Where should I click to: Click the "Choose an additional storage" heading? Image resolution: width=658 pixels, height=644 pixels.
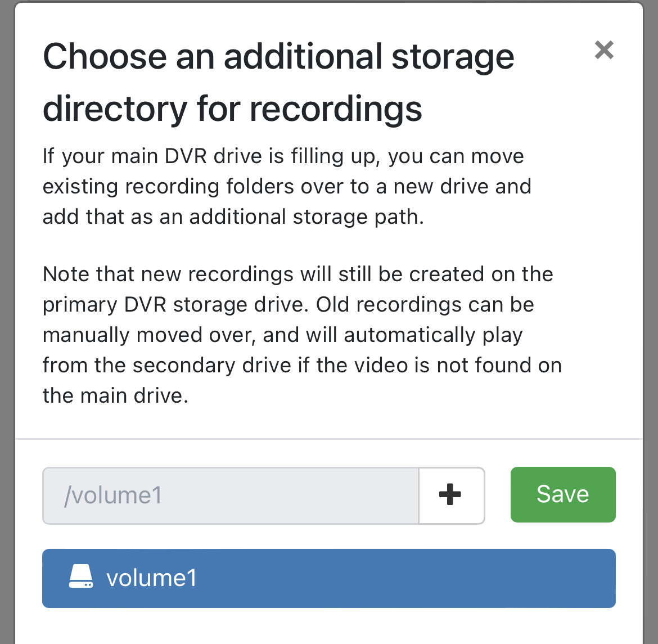pyautogui.click(x=278, y=57)
